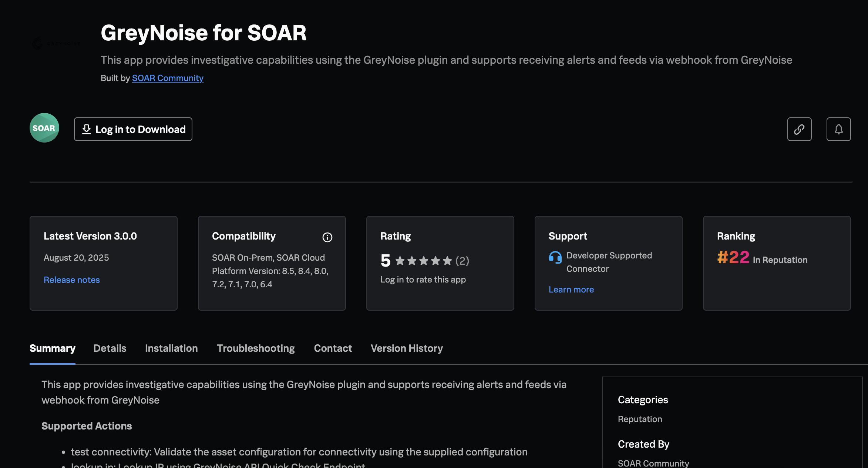Click the #22 ranking number
The image size is (868, 468).
point(733,257)
